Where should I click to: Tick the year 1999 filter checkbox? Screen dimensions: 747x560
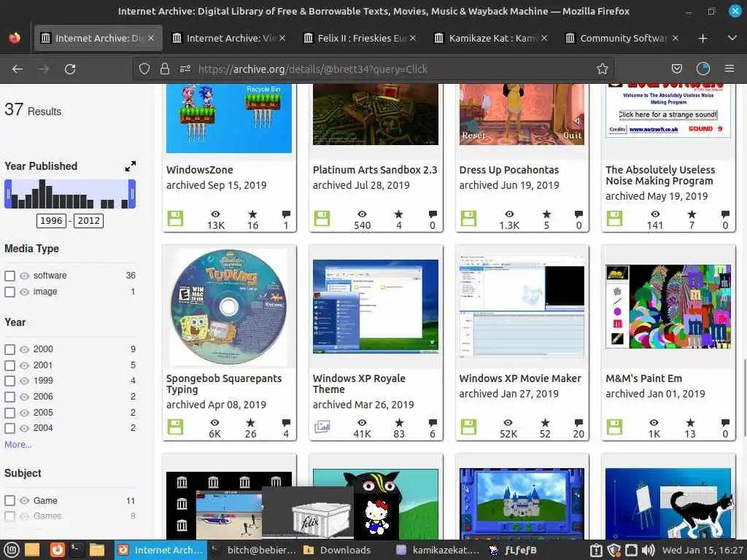click(9, 381)
